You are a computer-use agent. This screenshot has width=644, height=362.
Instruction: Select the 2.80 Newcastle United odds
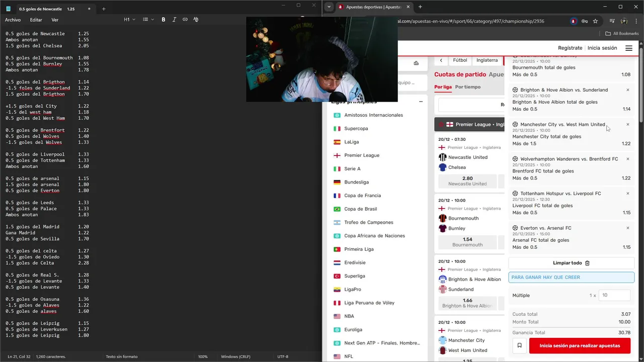point(467,181)
